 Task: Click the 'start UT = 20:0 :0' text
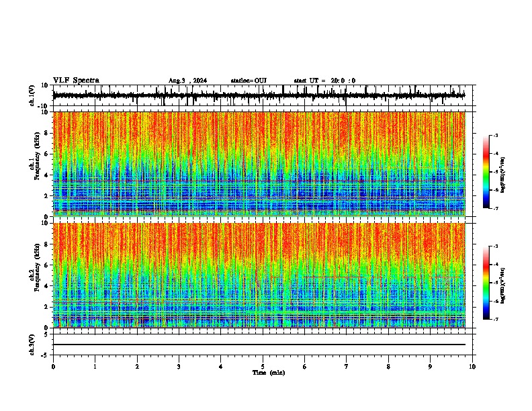tap(324, 81)
